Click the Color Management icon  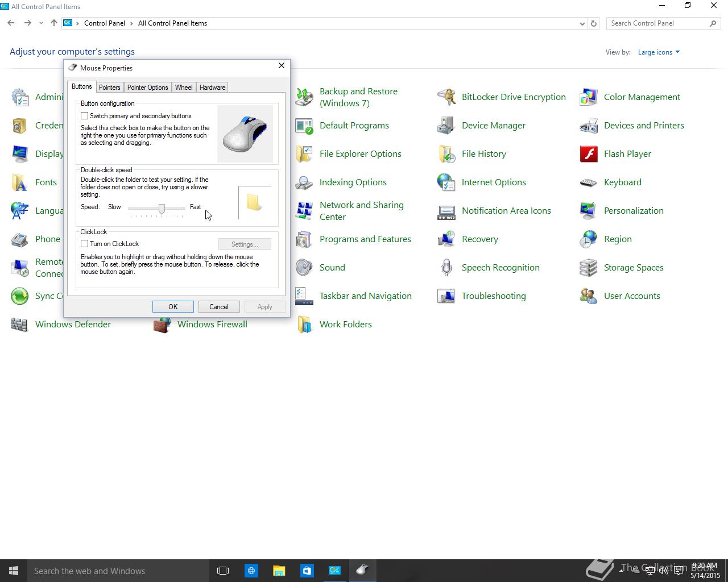pos(589,97)
